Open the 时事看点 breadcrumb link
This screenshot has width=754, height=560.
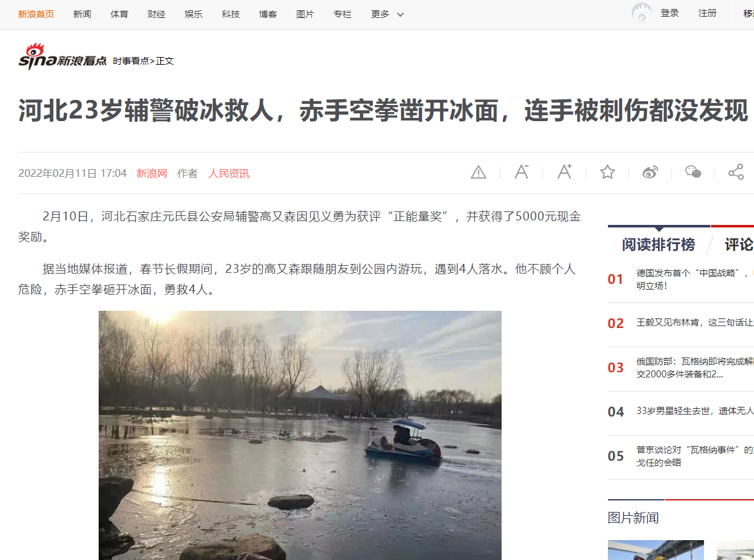tap(131, 61)
